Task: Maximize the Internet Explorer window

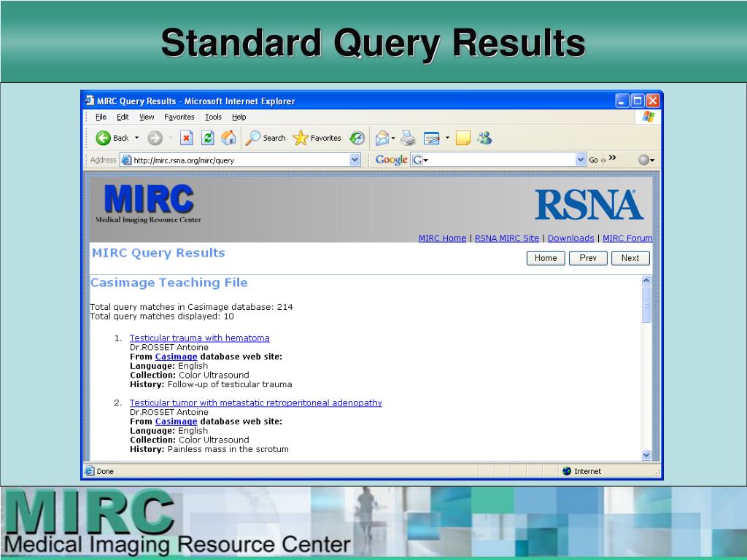Action: click(x=638, y=101)
